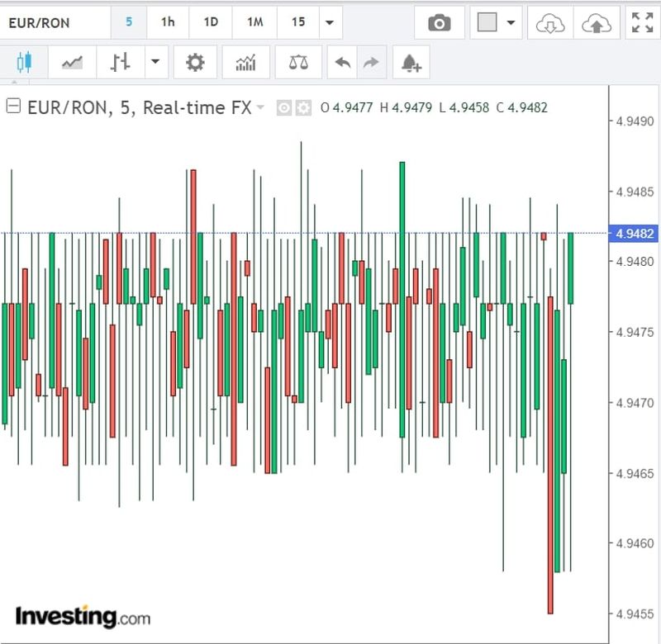Toggle series visibility eye in legend
661x644 pixels.
284,107
